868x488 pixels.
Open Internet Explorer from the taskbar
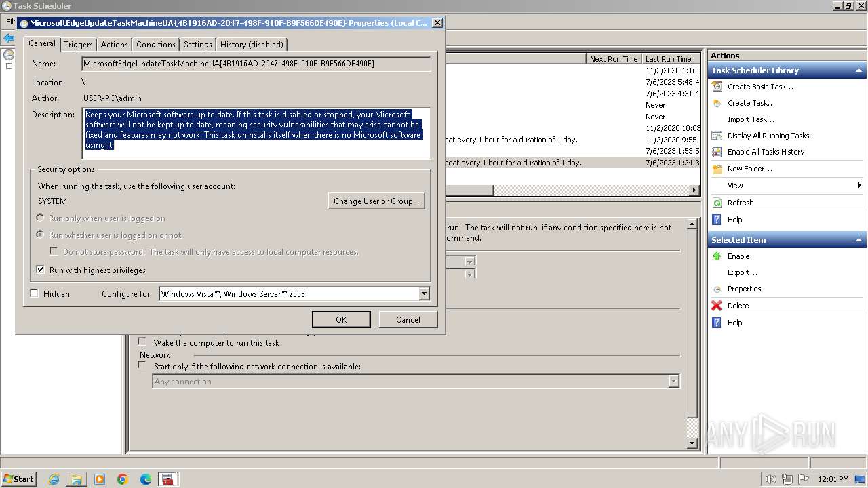54,479
